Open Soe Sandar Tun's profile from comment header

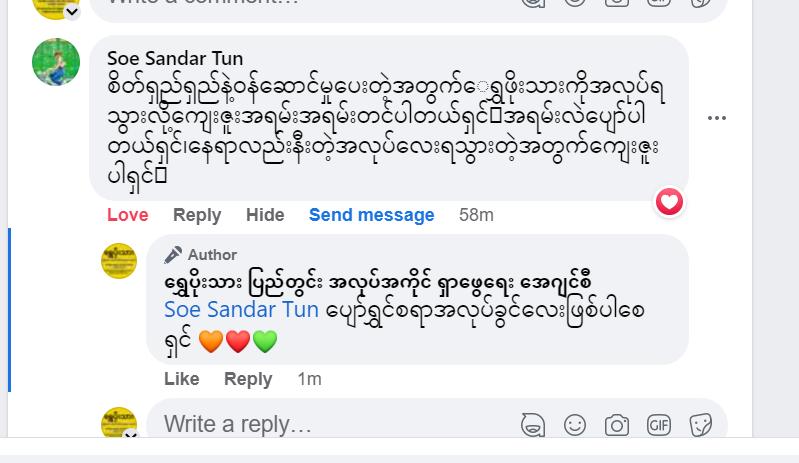pos(175,58)
